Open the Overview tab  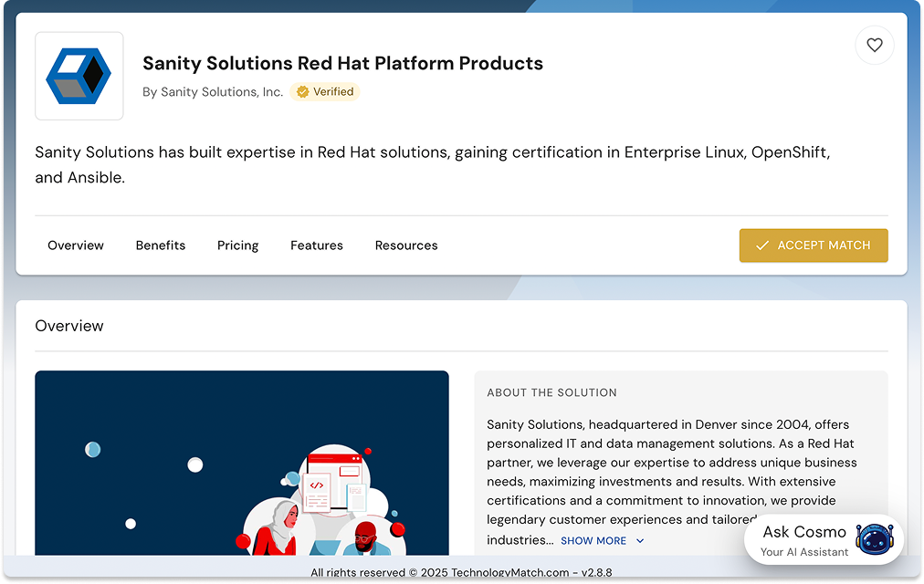76,245
